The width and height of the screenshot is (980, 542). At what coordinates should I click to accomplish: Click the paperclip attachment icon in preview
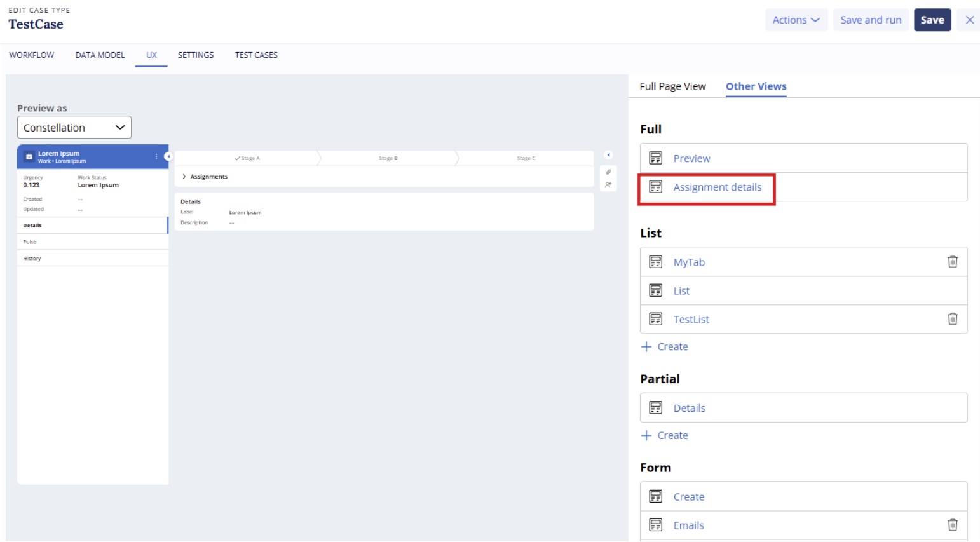(x=608, y=172)
